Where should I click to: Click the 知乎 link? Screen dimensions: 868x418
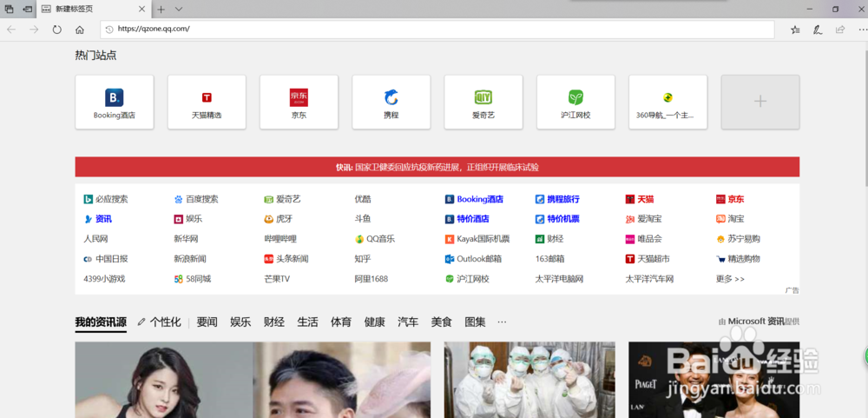click(363, 259)
